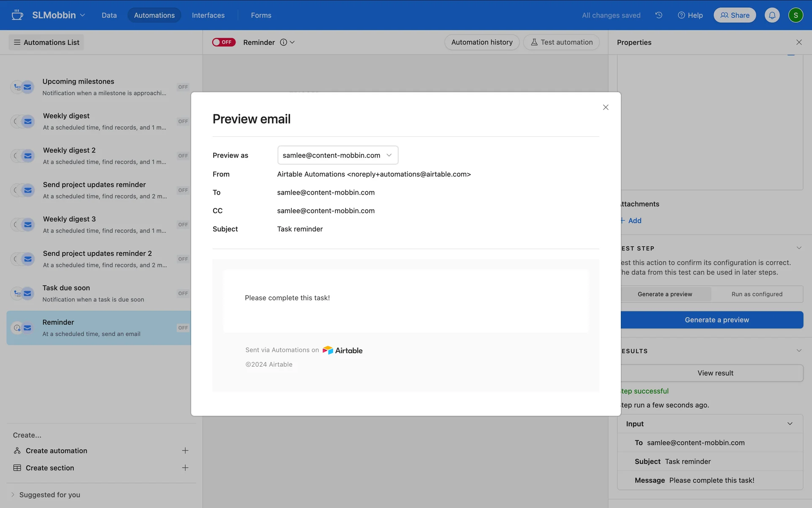Open the base history clock icon
The height and width of the screenshot is (508, 812).
(x=659, y=15)
